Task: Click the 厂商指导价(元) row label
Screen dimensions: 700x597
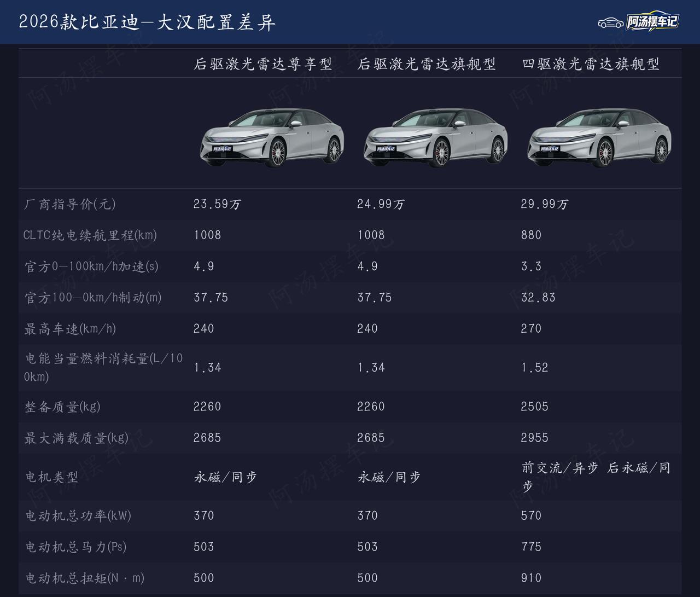Action: coord(69,204)
